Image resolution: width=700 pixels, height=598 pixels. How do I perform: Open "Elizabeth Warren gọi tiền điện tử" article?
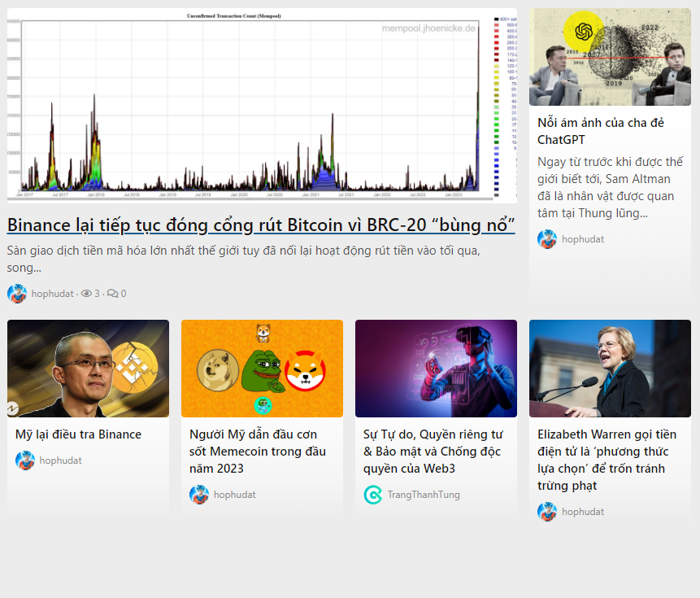click(x=607, y=460)
